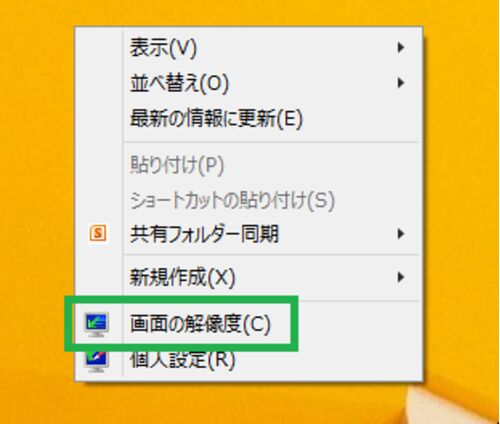Click the yellow desktop area above the context menu

[250, 13]
